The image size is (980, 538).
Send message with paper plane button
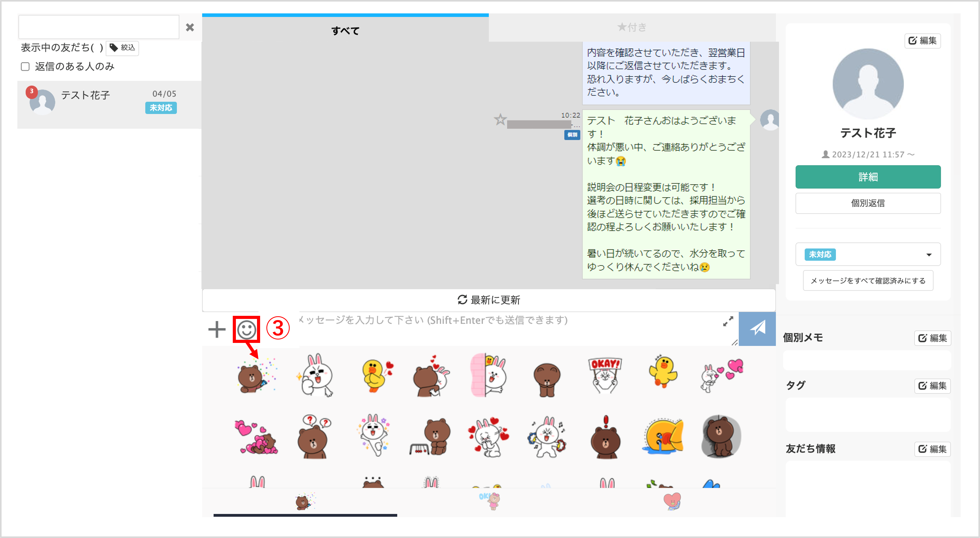pos(757,328)
